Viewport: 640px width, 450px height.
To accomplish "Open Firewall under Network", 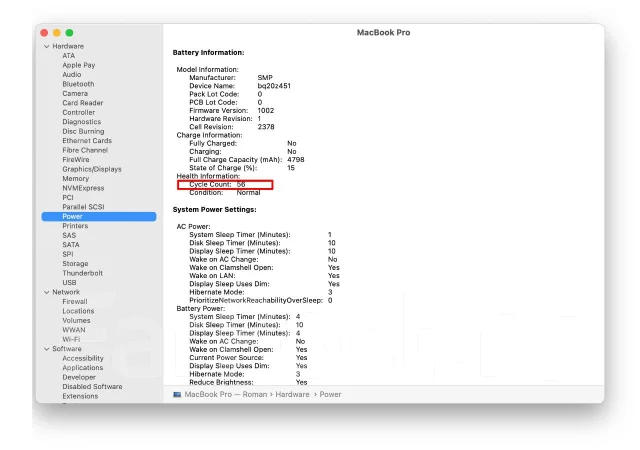I will (x=75, y=301).
